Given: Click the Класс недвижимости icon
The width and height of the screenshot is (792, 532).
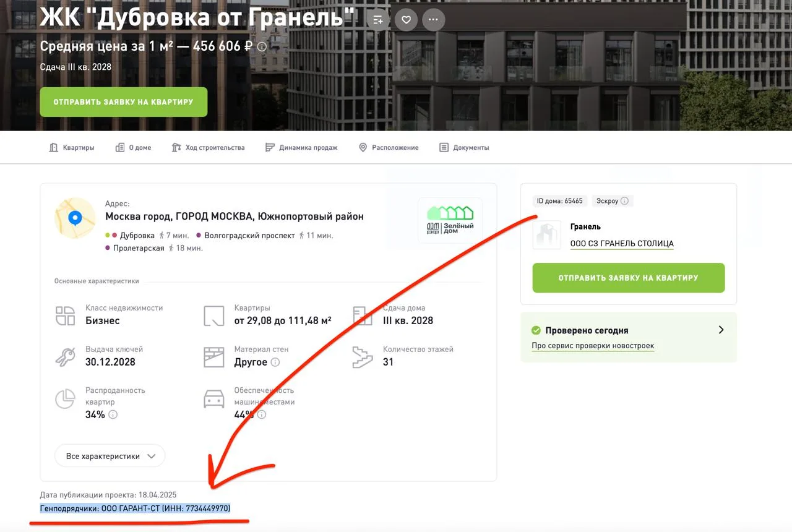Looking at the screenshot, I should pyautogui.click(x=65, y=315).
